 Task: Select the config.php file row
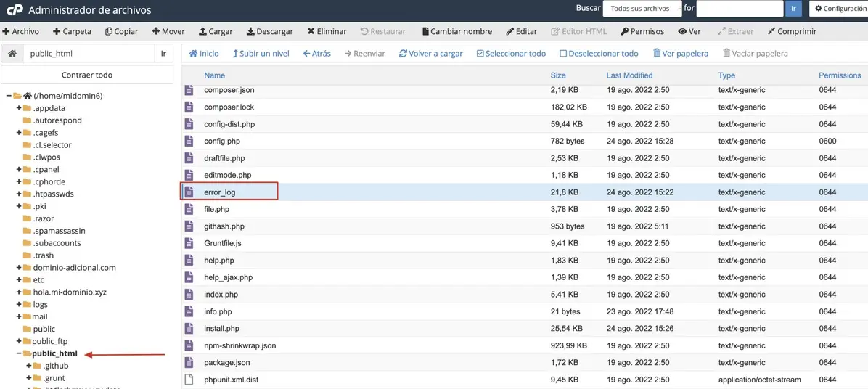point(222,141)
